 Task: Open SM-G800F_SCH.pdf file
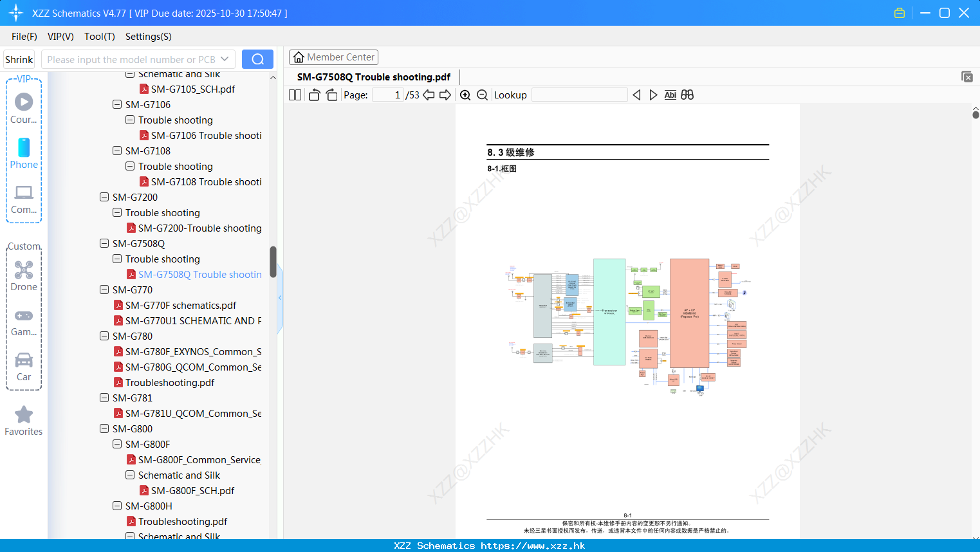tap(187, 490)
